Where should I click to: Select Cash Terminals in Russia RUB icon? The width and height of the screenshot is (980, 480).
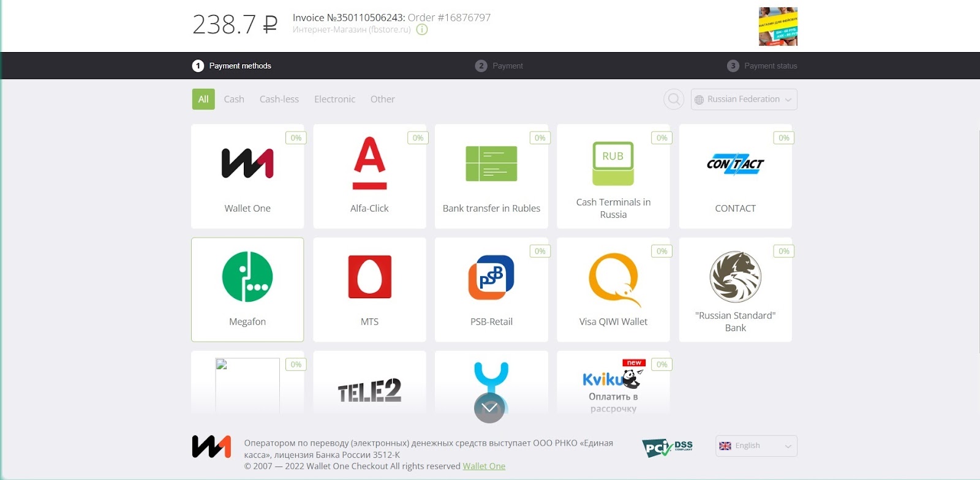click(613, 163)
